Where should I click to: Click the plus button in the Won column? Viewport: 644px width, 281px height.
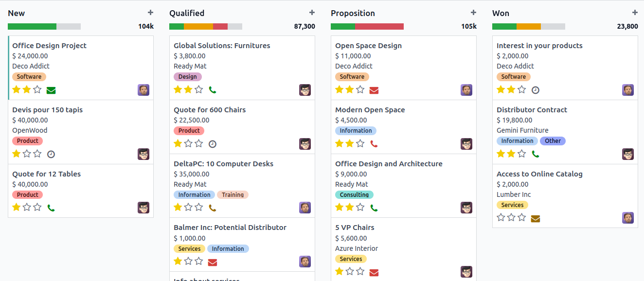tap(635, 13)
